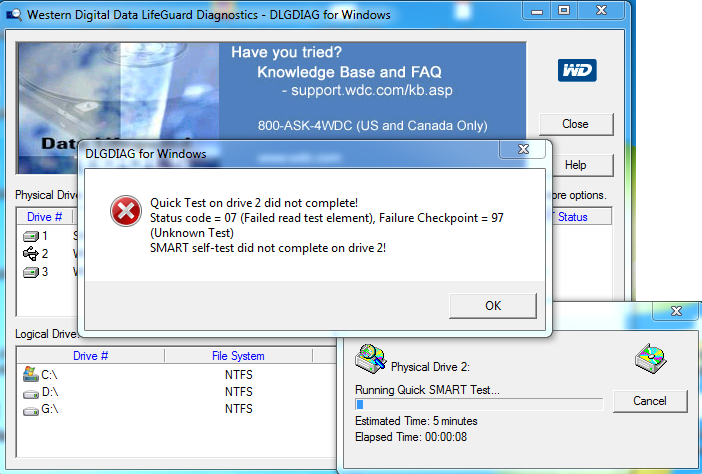Click the Status code = 07 error line
702x474 pixels.
tap(327, 218)
